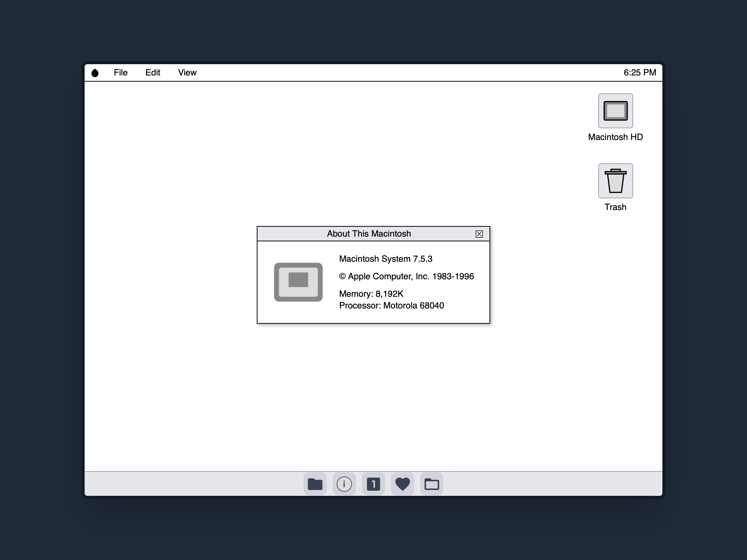The image size is (747, 560).
Task: Open the File menu
Action: tap(121, 72)
